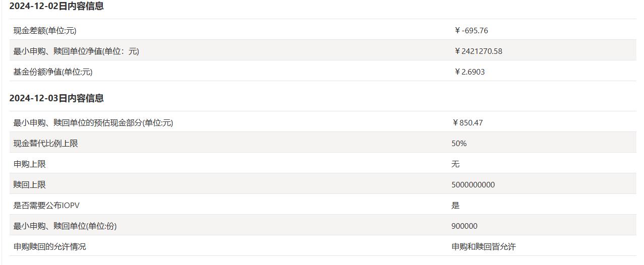
Task: Click the 无 value for 申购上限
Action: click(x=456, y=164)
